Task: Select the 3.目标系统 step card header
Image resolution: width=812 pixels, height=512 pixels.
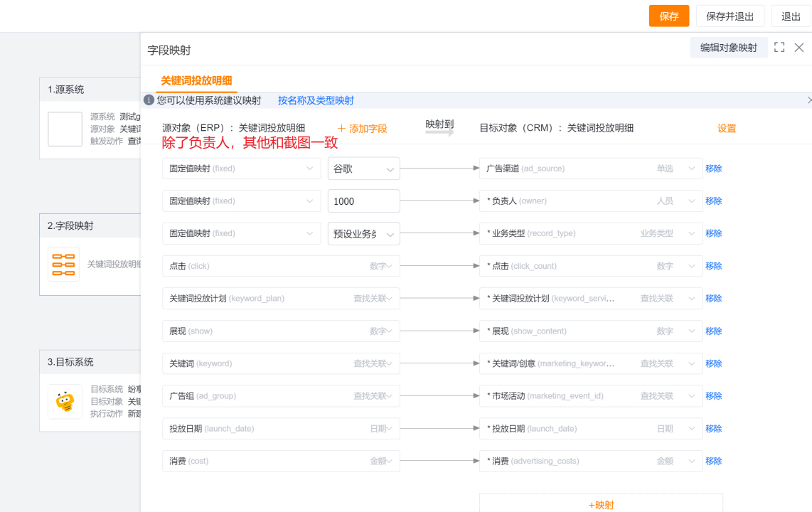Action: [90, 362]
